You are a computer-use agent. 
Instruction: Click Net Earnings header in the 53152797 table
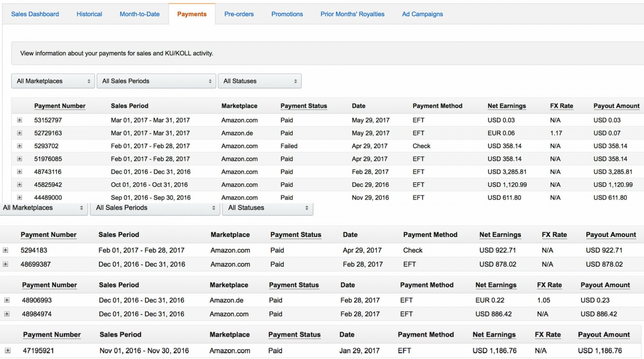507,106
